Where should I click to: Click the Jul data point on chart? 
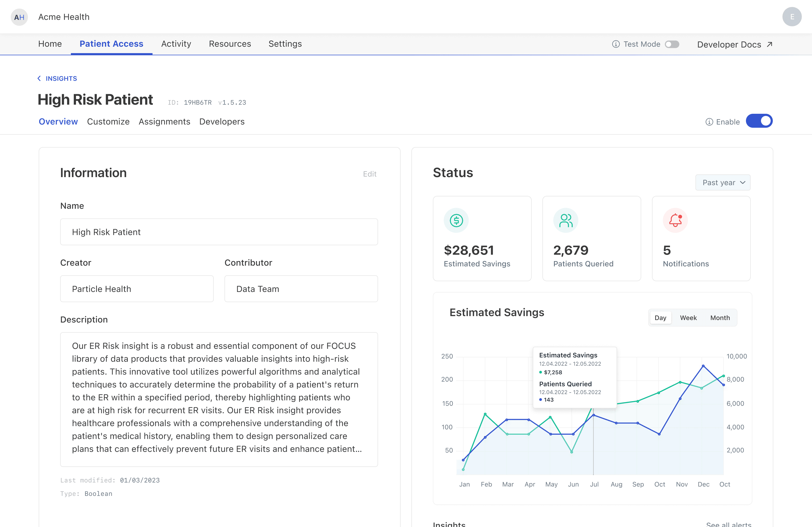point(593,415)
